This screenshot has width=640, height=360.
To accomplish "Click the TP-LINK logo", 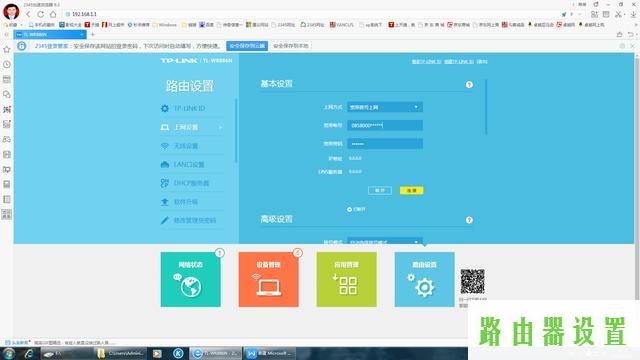I will (179, 60).
